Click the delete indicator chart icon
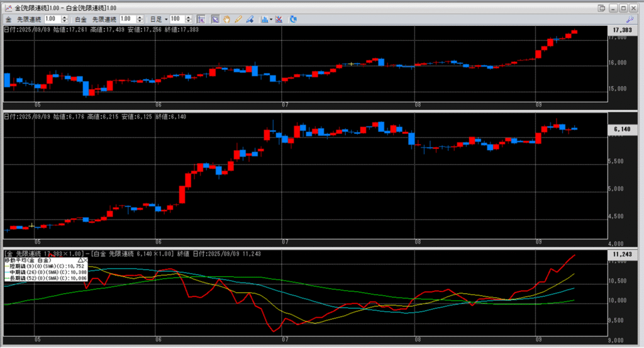644x348 pixels. 279,19
